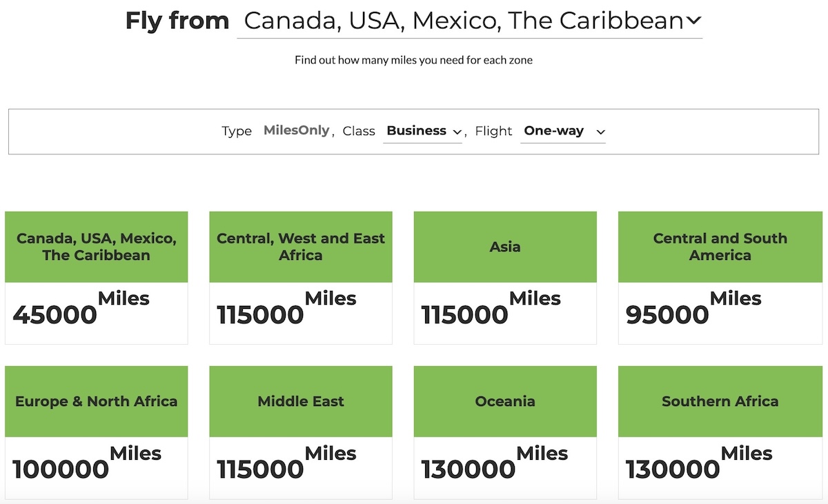
Task: Click the chevron arrow next to Business
Action: pyautogui.click(x=457, y=132)
